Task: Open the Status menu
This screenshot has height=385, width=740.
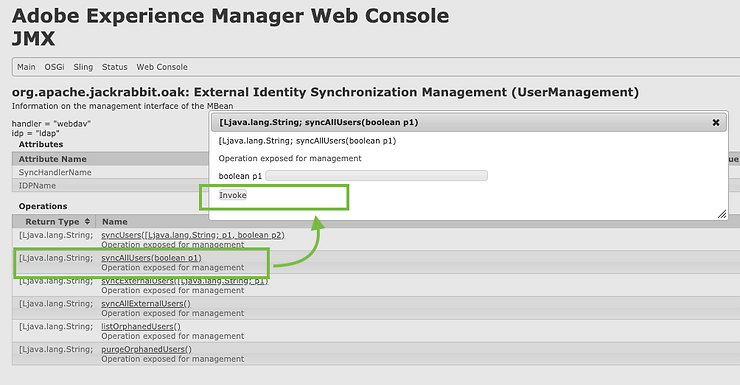Action: pyautogui.click(x=115, y=67)
